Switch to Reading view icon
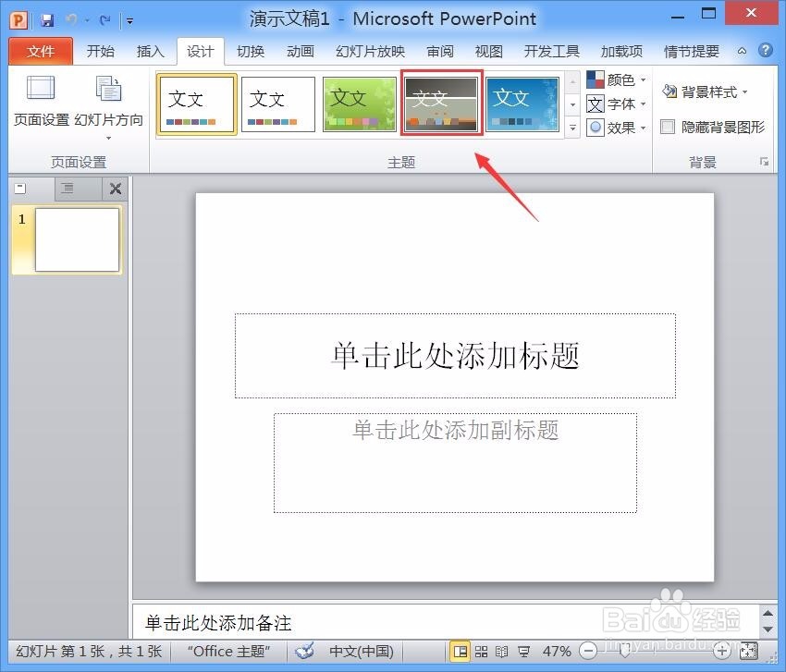 click(x=502, y=652)
